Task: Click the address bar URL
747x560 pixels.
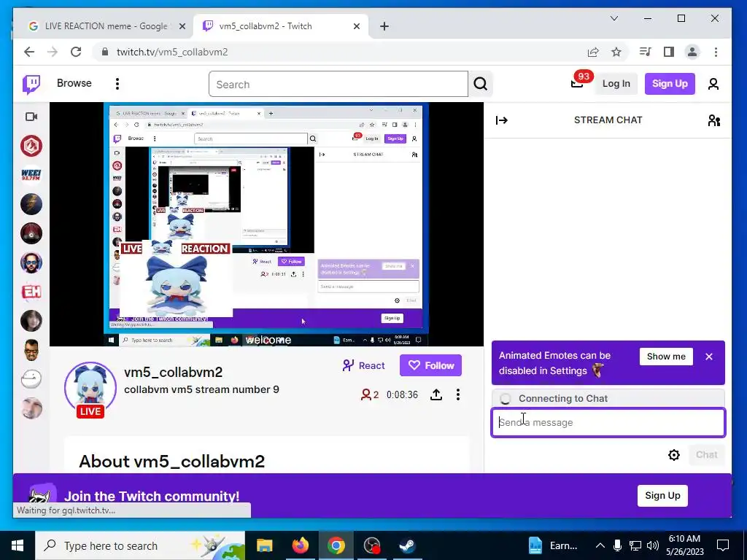Action: tap(172, 52)
